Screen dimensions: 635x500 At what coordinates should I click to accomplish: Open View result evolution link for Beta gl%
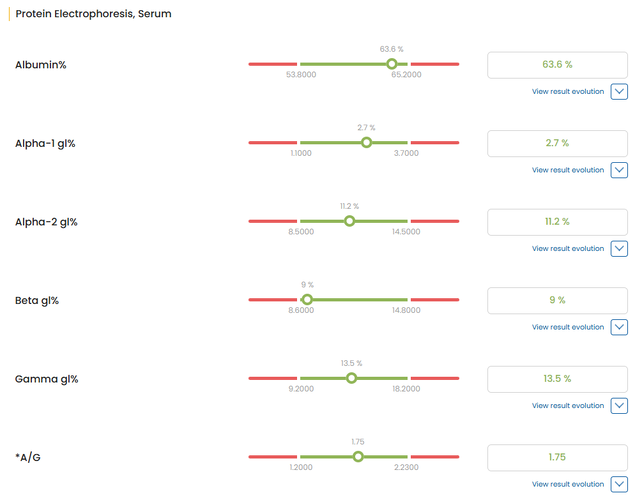567,327
